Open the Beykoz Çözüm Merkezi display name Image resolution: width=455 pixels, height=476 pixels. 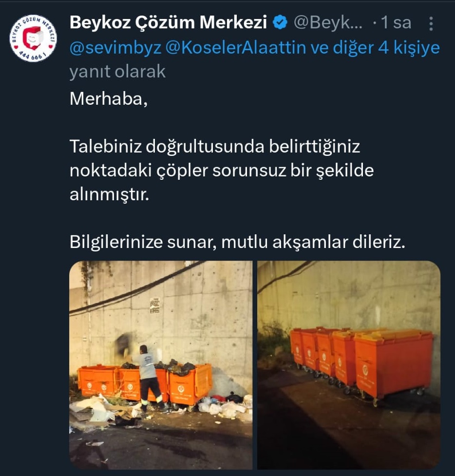(168, 22)
